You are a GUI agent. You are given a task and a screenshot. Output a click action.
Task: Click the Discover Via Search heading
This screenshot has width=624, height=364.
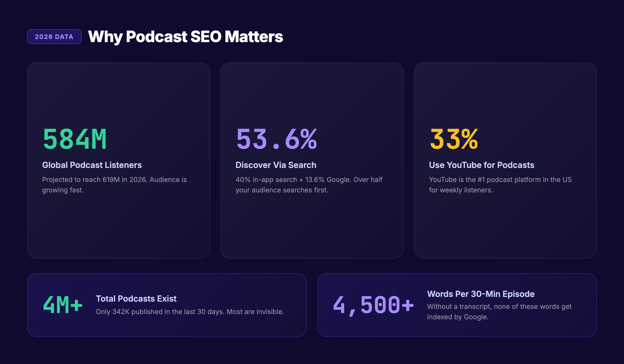pos(276,165)
